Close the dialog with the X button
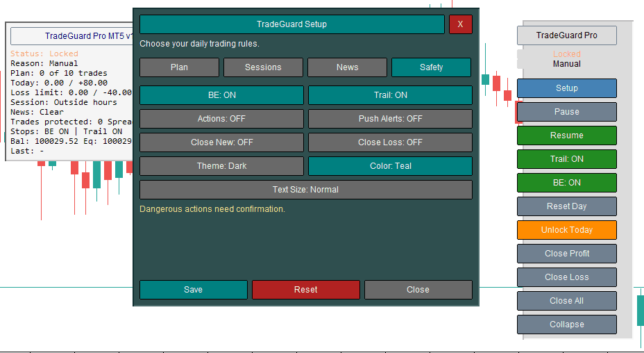 click(460, 24)
